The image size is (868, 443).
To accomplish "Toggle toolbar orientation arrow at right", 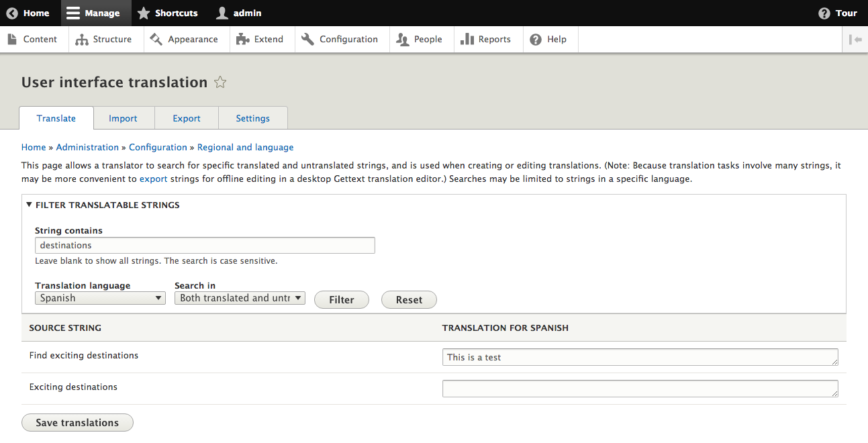I will (855, 40).
